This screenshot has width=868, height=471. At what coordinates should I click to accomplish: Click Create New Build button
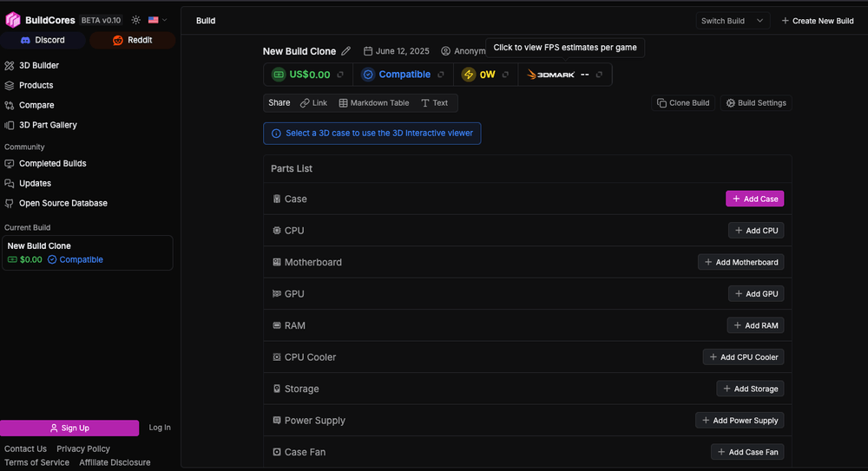click(x=817, y=21)
